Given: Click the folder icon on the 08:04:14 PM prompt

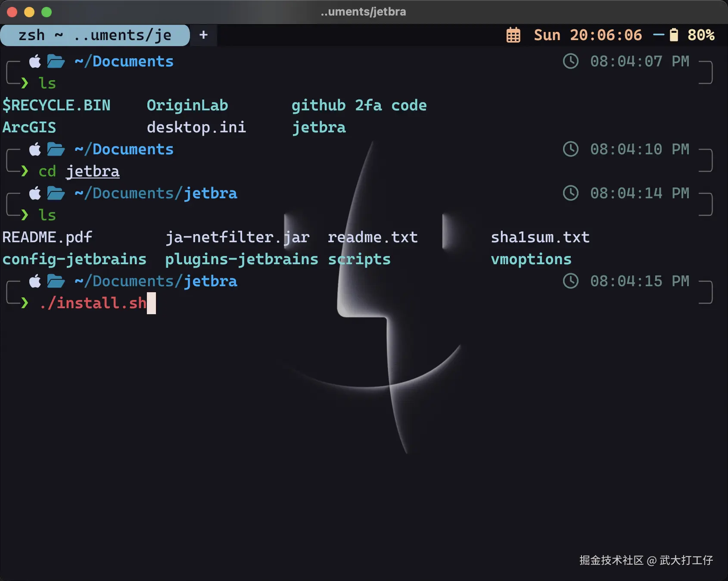Looking at the screenshot, I should point(56,193).
